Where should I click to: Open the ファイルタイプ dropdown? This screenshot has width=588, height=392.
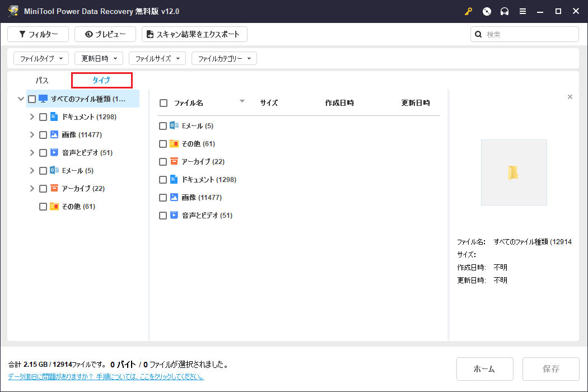pyautogui.click(x=41, y=58)
